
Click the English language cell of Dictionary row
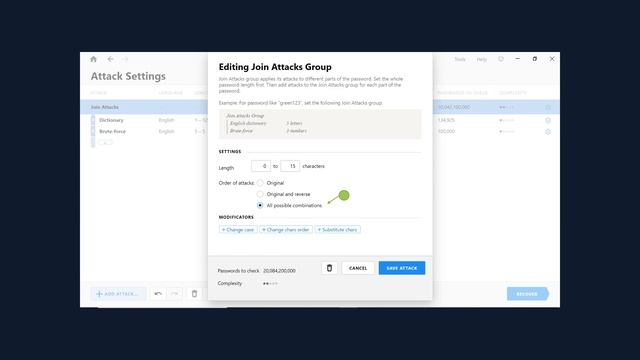click(x=166, y=120)
